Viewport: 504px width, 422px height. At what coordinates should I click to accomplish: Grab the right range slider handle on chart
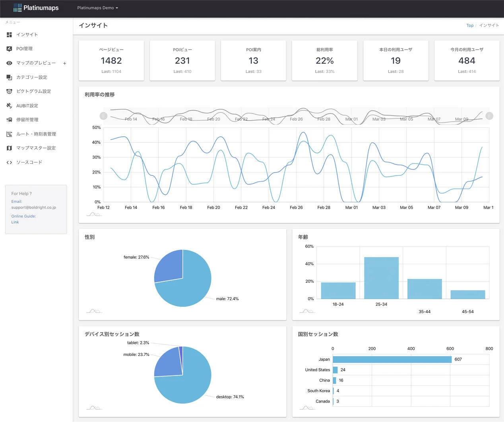489,116
